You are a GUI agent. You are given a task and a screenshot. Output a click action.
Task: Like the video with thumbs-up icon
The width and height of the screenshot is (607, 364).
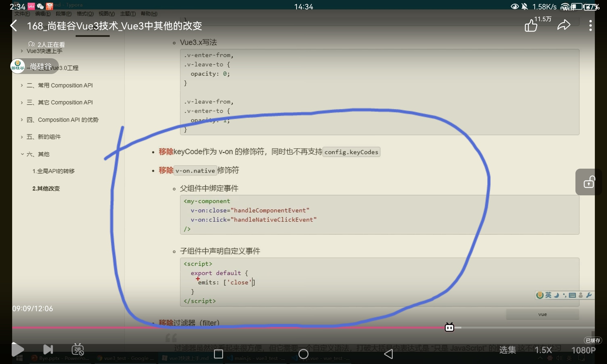click(531, 26)
